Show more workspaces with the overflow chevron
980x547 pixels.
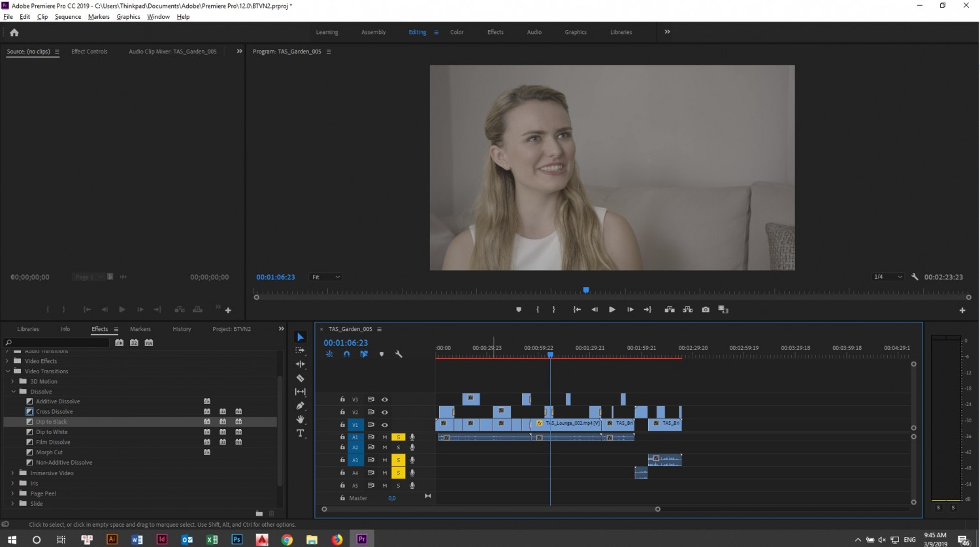pyautogui.click(x=667, y=32)
